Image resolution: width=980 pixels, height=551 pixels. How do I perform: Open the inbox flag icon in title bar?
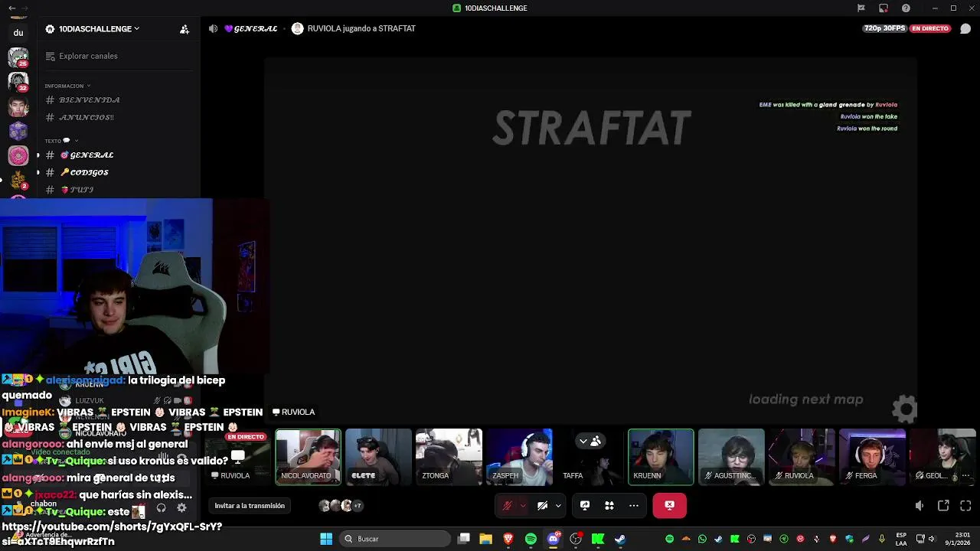861,8
